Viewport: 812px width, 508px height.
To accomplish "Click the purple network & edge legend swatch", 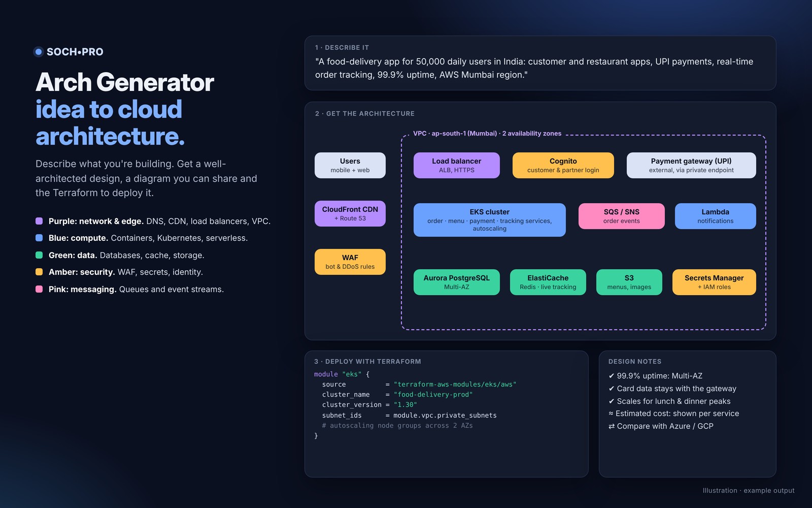I will 39,221.
